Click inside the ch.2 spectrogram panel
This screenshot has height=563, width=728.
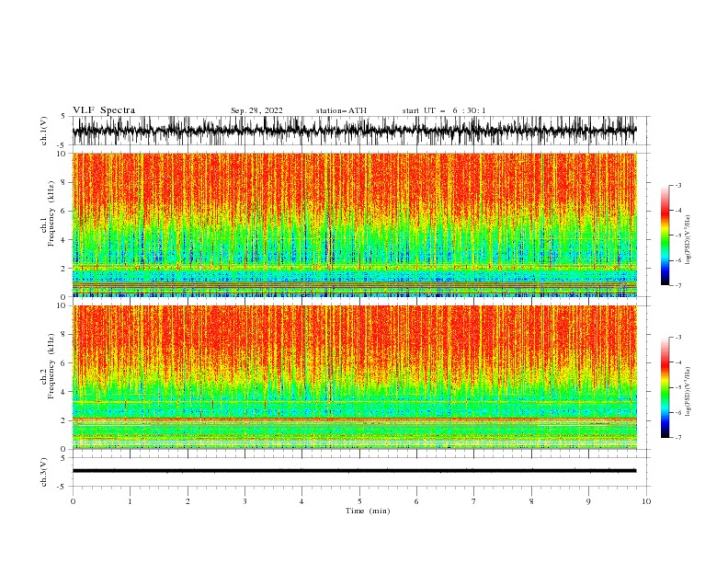click(355, 377)
